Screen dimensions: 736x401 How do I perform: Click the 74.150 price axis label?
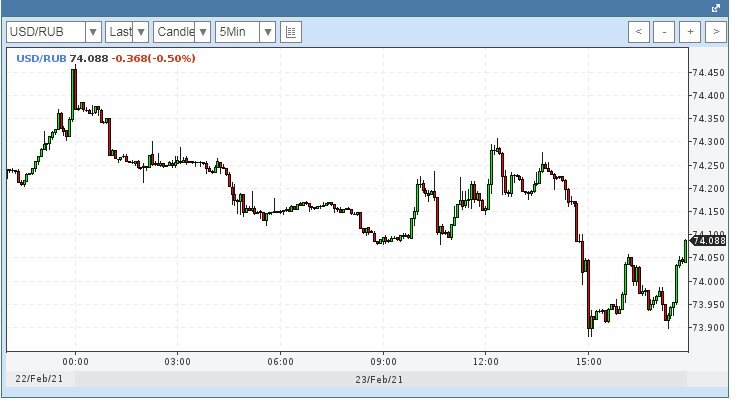pos(708,211)
